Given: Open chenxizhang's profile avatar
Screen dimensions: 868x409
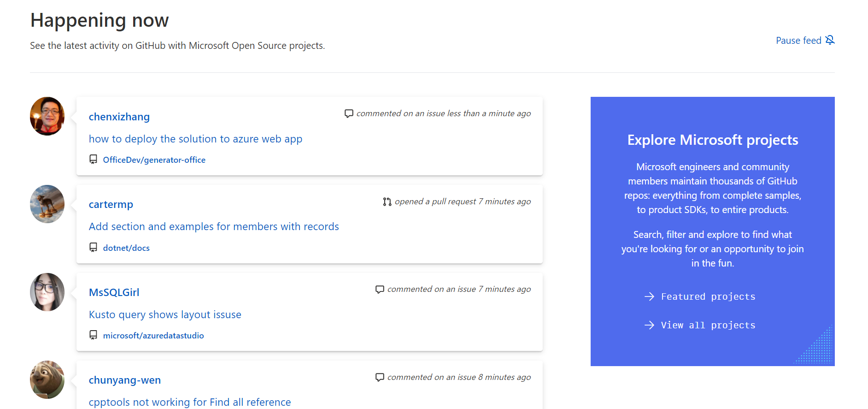Looking at the screenshot, I should tap(47, 116).
